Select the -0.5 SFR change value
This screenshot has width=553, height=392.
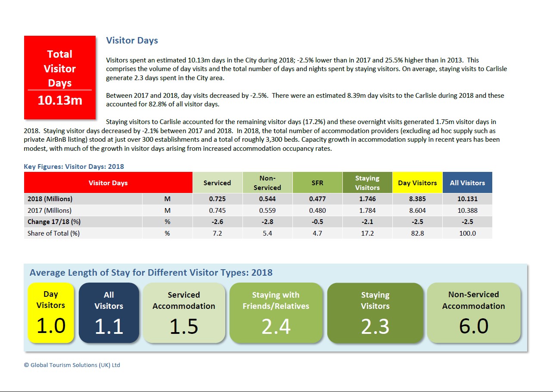[x=317, y=222]
